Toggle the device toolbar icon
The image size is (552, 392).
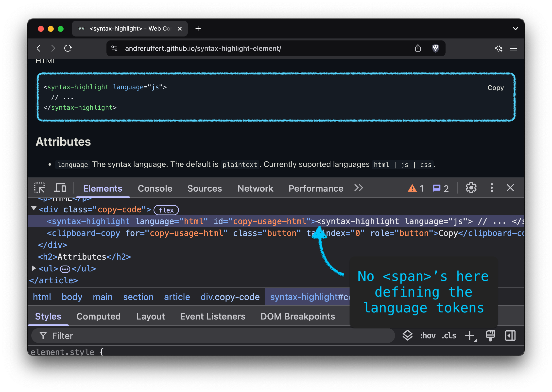tap(60, 188)
